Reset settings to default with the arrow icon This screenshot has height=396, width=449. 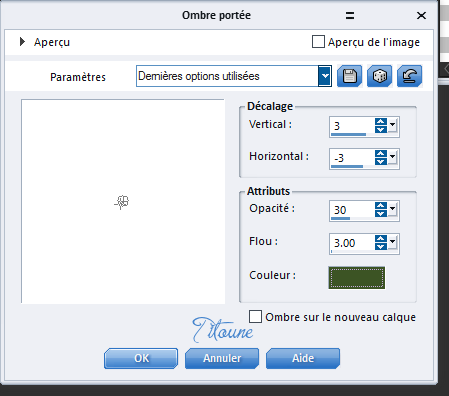click(x=409, y=76)
